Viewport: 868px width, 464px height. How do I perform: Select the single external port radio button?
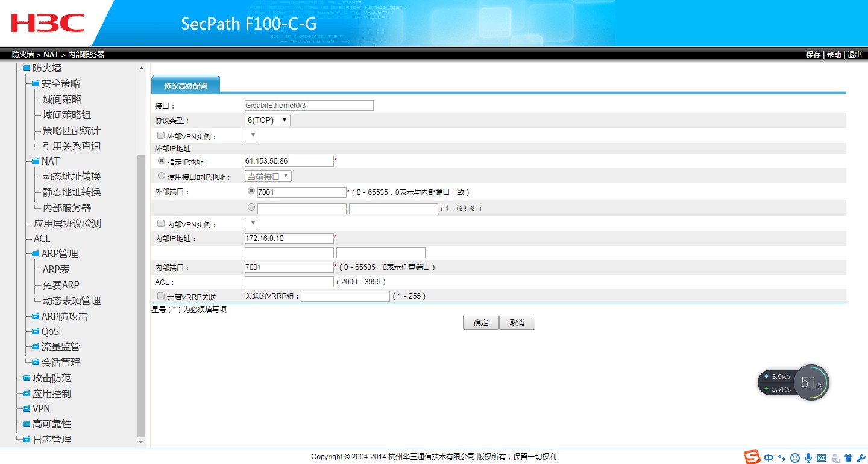(x=251, y=191)
